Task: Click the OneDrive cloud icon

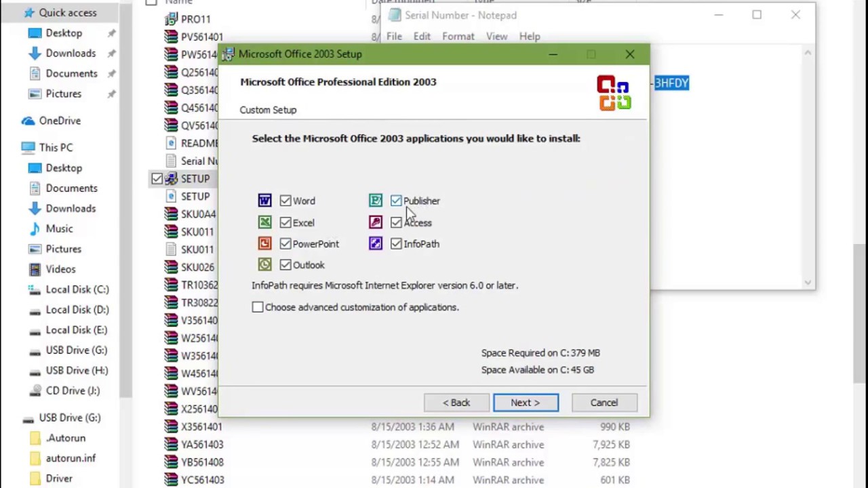Action: [28, 121]
